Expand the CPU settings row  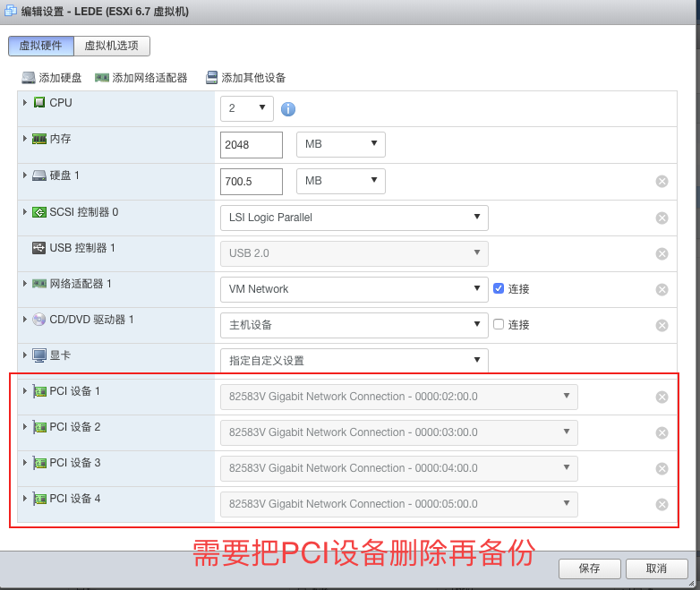coord(25,103)
